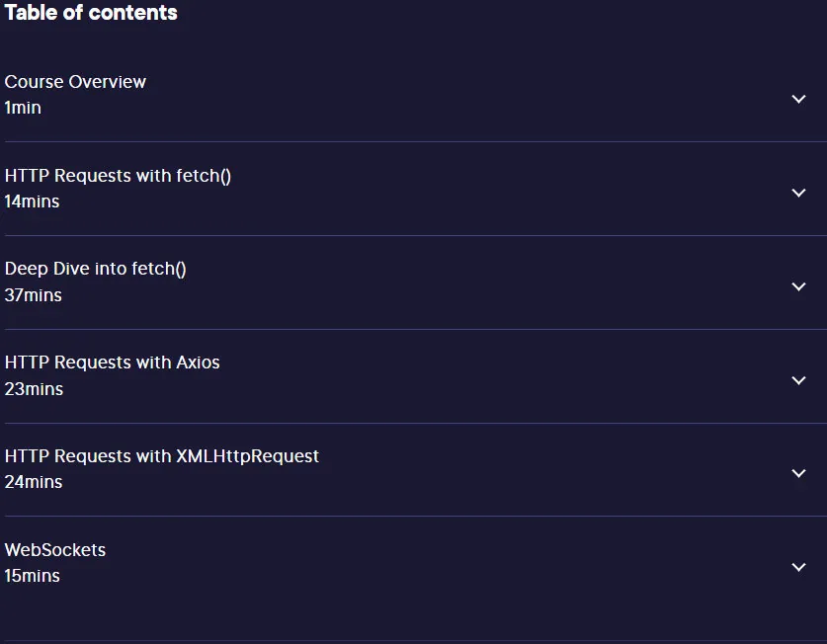This screenshot has height=644, width=827.
Task: Expand the HTTP Requests with fetch() chevron
Action: click(798, 193)
